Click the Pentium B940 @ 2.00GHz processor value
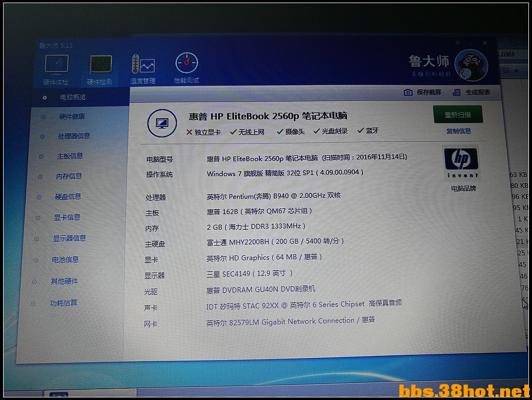532x400 pixels. [x=274, y=195]
